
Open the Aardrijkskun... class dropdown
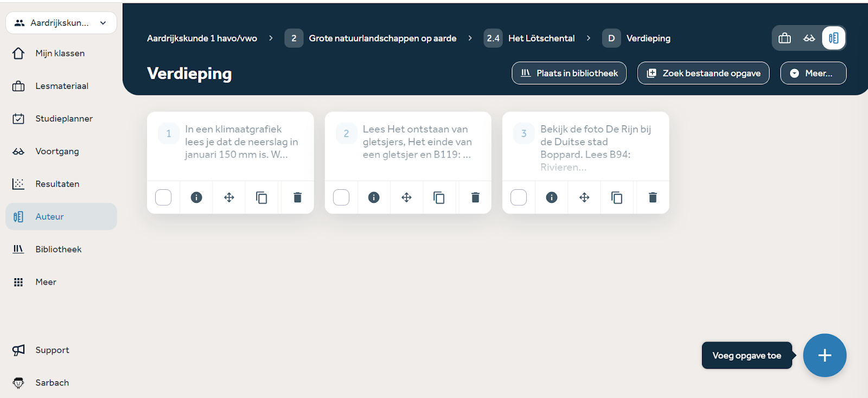[61, 23]
